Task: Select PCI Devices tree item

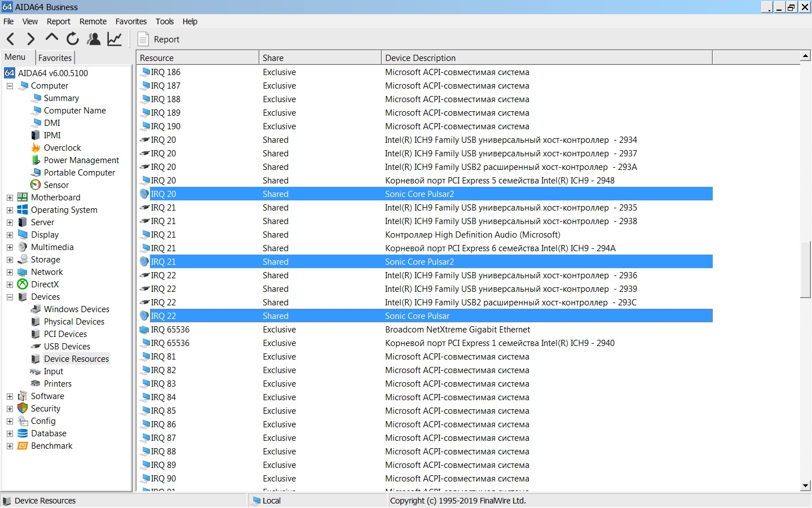Action: [x=65, y=334]
